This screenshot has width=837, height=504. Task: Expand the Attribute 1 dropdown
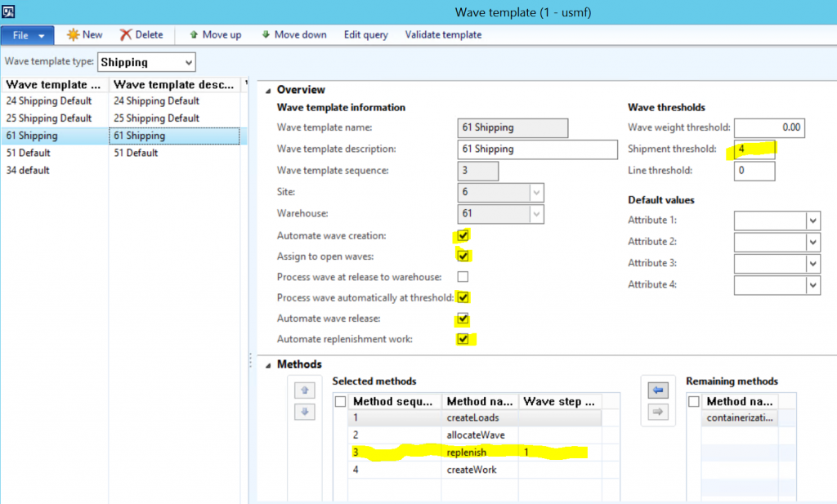coord(812,221)
